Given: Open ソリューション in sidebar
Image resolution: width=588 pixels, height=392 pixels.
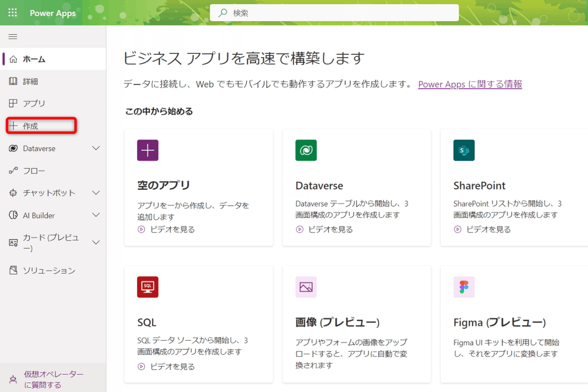Looking at the screenshot, I should point(53,270).
